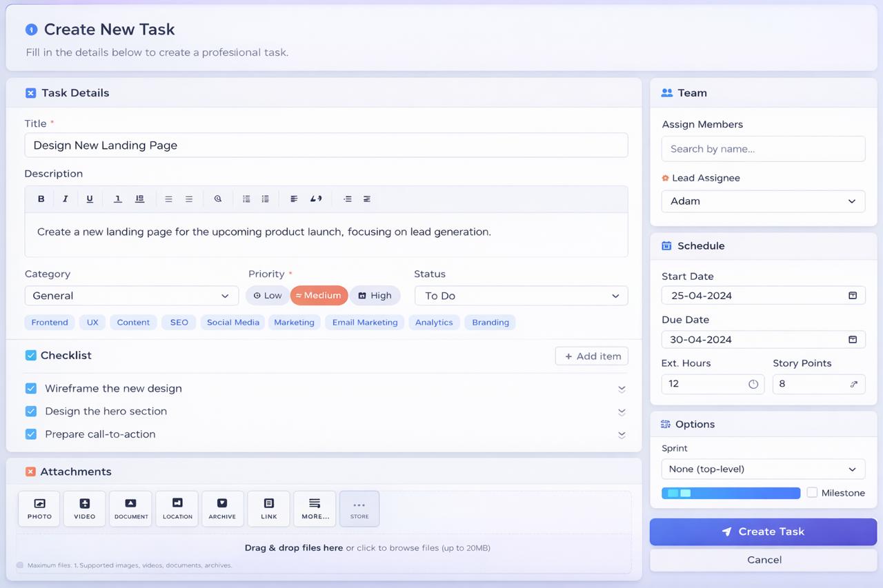Image resolution: width=883 pixels, height=588 pixels.
Task: Expand the 'Design the hero section' chevron
Action: point(622,412)
